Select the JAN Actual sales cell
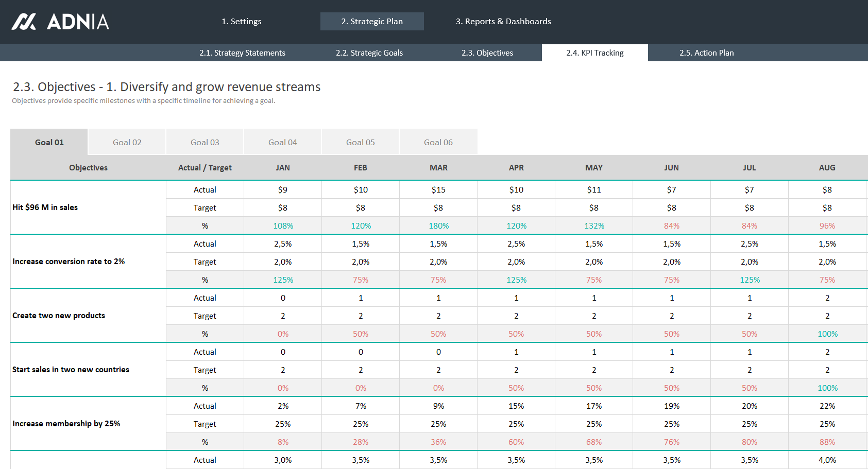The width and height of the screenshot is (868, 469). tap(282, 190)
